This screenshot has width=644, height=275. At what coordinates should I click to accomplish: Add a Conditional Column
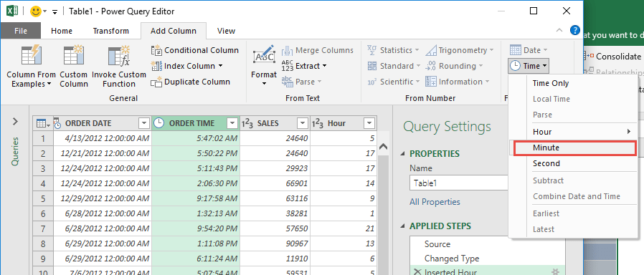tap(194, 50)
